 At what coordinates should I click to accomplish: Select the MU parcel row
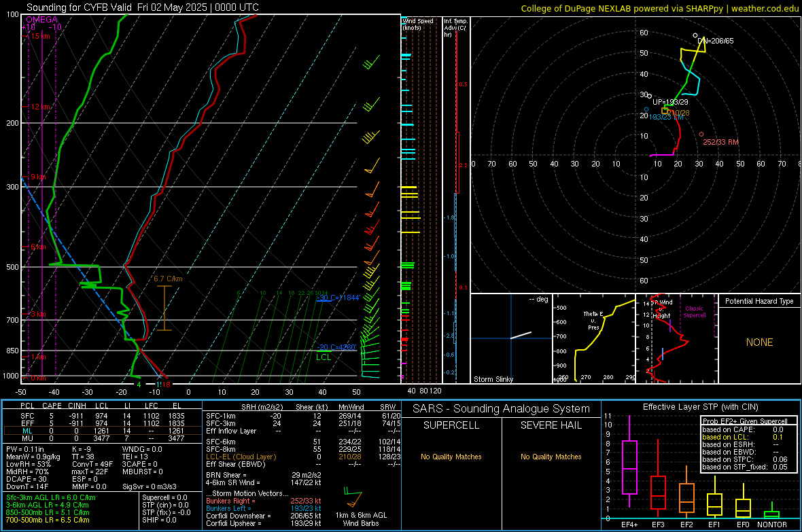(x=102, y=438)
